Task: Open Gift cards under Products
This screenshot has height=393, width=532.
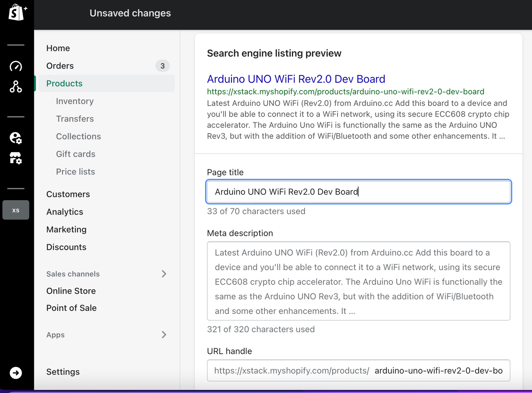Action: (75, 154)
